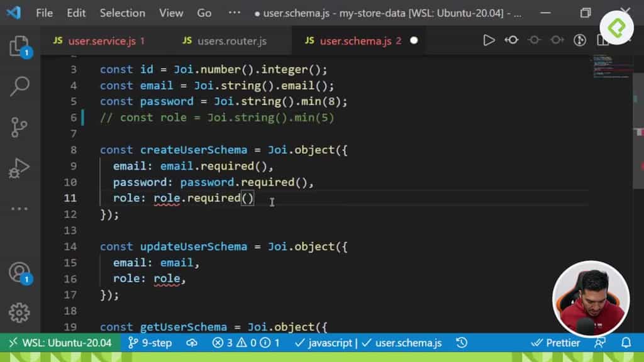Click the feedback smiley in the status bar
644x362 pixels.
coord(599,343)
